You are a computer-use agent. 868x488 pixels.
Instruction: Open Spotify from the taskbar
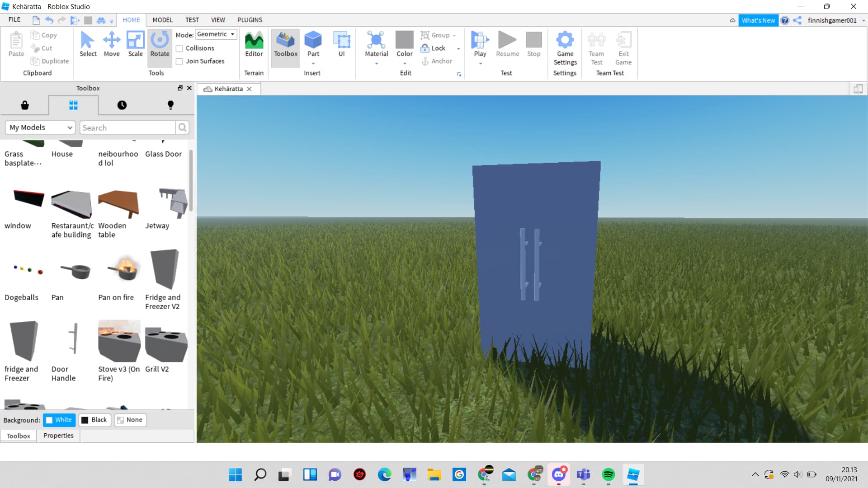608,474
